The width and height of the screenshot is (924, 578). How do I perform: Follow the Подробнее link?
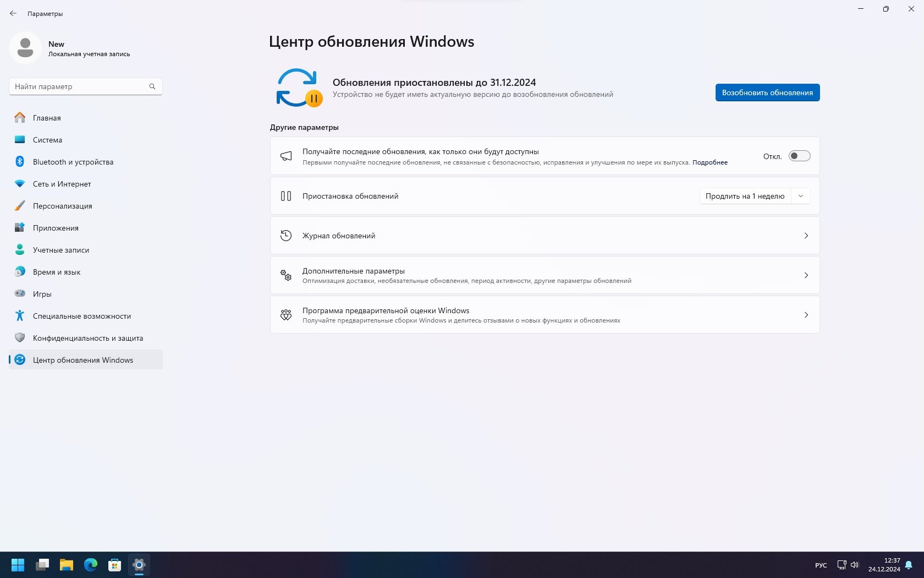710,162
